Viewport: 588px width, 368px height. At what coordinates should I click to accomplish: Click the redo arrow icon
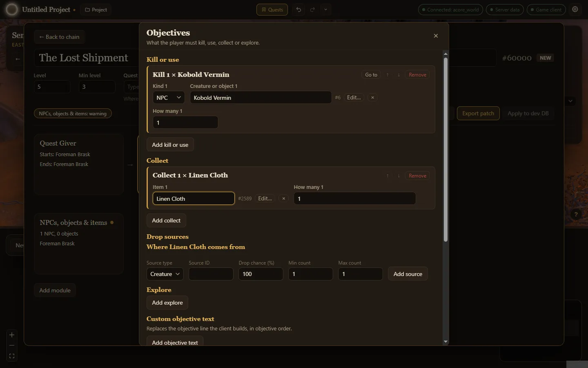[312, 9]
